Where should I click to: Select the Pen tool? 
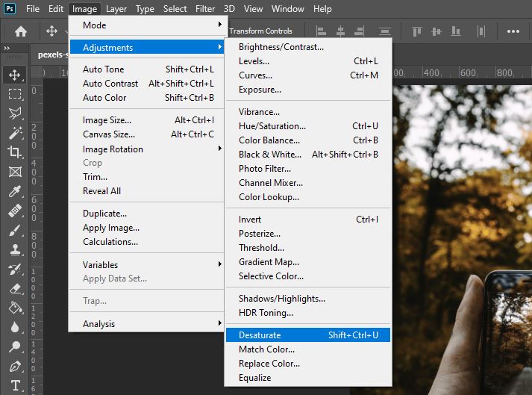coord(15,366)
